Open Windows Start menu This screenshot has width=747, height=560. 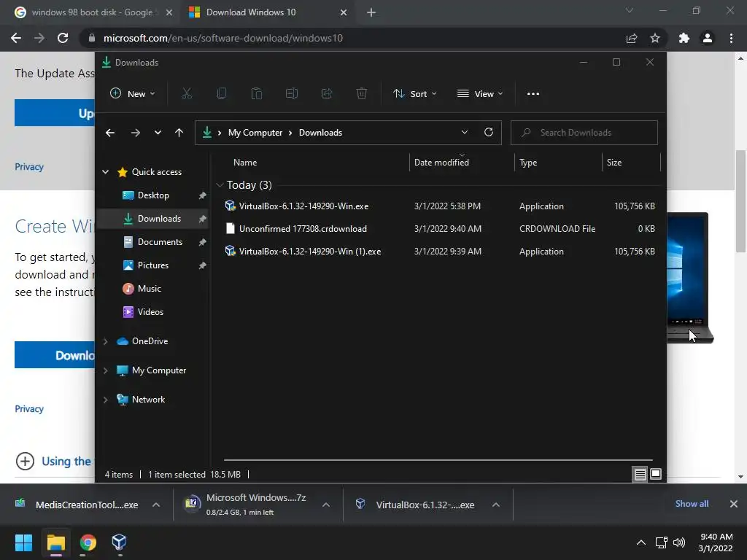tap(23, 542)
